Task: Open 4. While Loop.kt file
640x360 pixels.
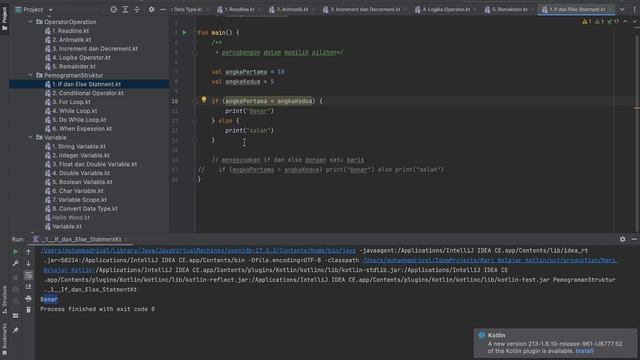Action: tap(74, 111)
